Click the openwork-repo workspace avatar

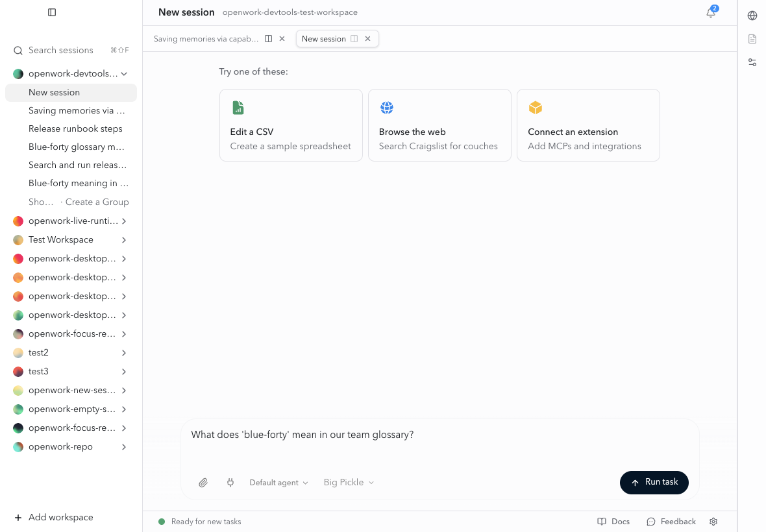pyautogui.click(x=18, y=446)
